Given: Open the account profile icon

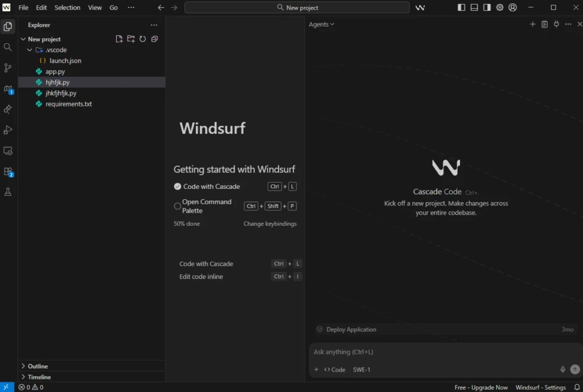Looking at the screenshot, I should 513,7.
